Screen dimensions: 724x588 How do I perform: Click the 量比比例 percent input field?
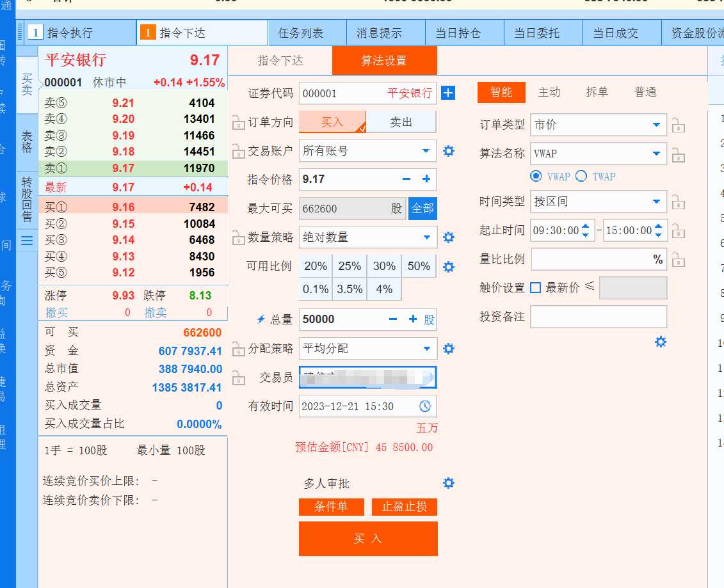599,259
